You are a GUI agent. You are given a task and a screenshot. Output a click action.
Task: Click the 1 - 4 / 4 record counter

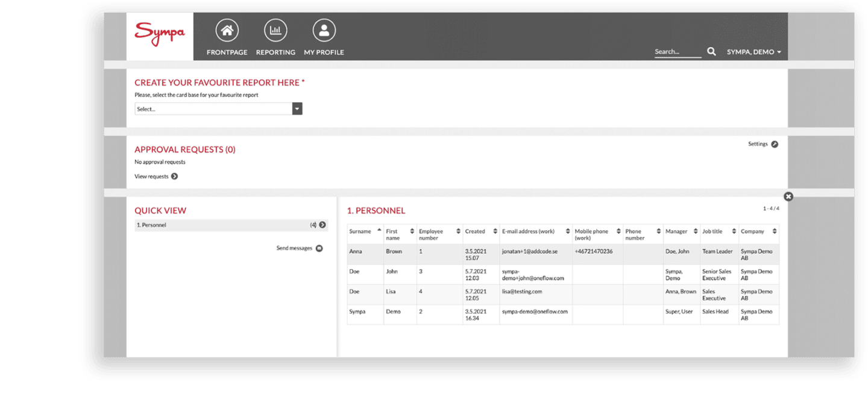(771, 209)
